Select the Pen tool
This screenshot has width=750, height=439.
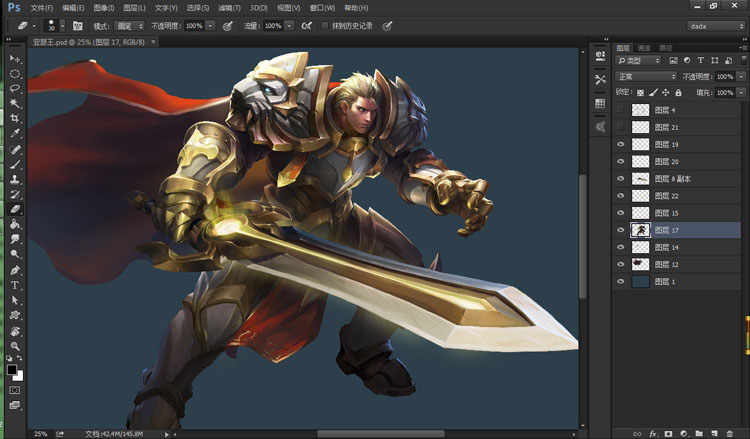click(x=15, y=270)
